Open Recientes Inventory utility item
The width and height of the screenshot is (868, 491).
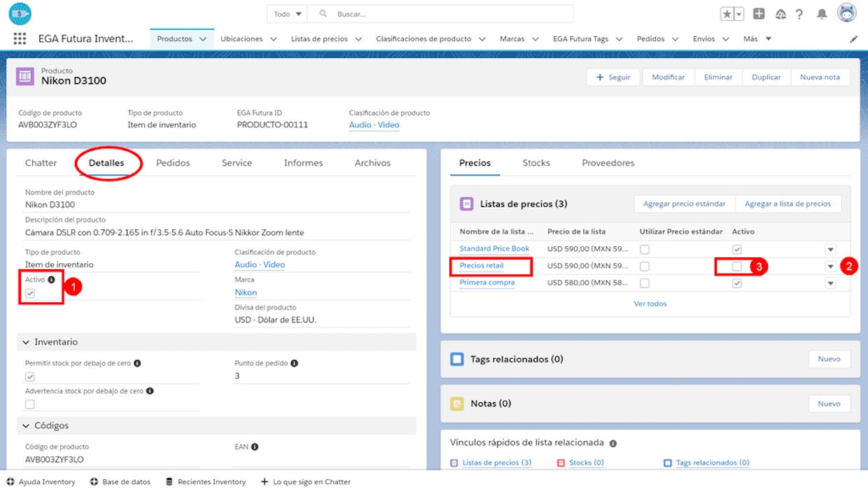pos(206,482)
